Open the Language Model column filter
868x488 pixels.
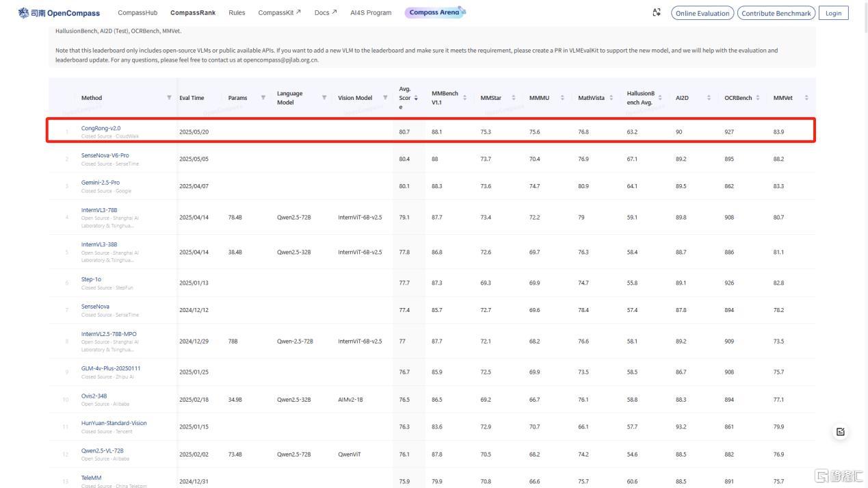(x=324, y=98)
